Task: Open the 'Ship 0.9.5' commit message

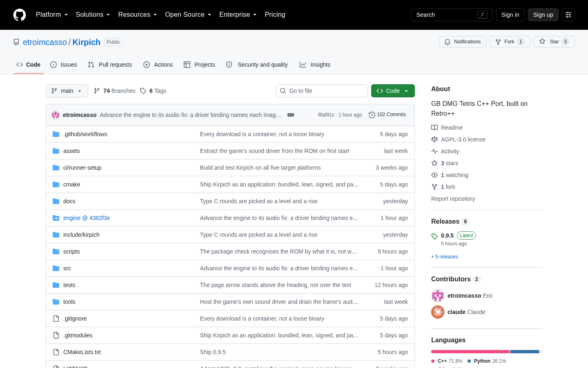Action: point(213,352)
